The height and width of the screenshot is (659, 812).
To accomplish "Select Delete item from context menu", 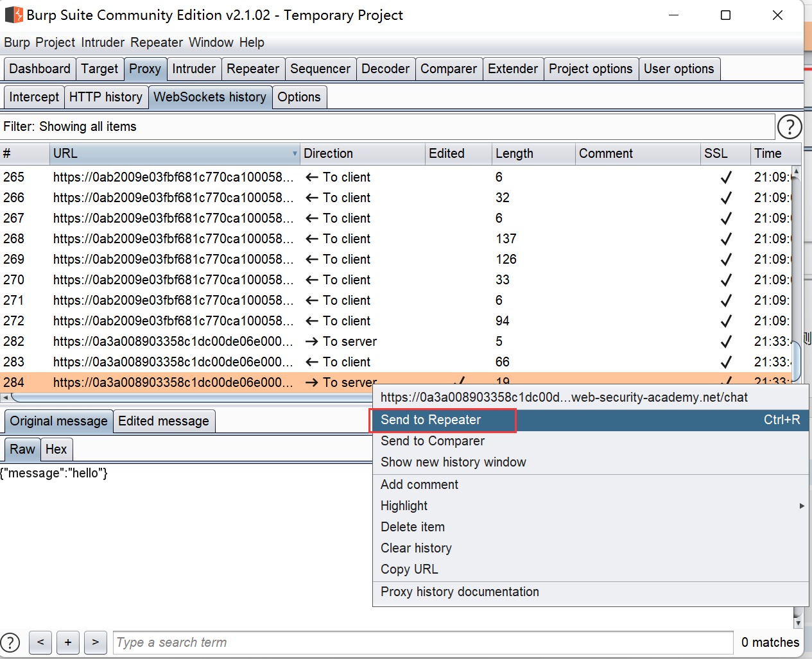I will pyautogui.click(x=412, y=527).
